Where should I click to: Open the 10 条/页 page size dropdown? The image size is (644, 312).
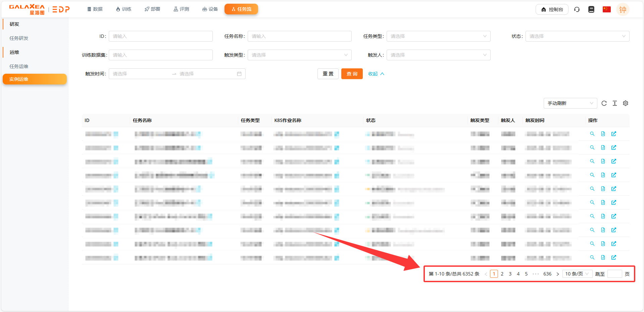(x=577, y=273)
